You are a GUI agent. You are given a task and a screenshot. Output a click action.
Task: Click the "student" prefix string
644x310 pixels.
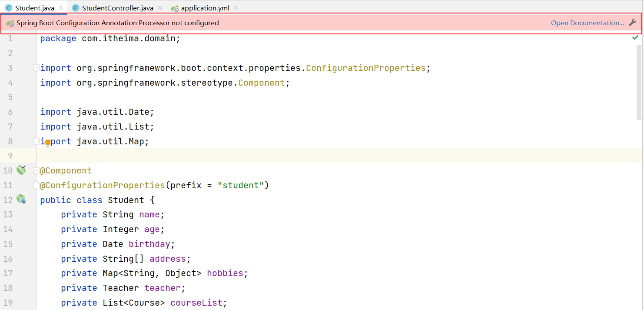(x=241, y=185)
